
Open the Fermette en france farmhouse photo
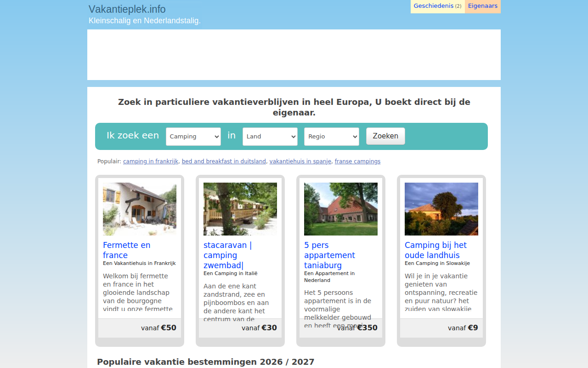click(140, 209)
